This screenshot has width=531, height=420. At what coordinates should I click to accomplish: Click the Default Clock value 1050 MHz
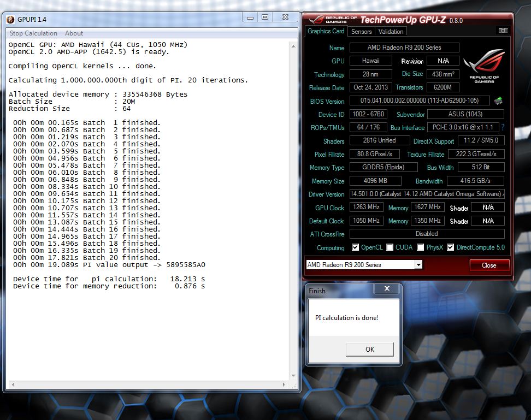[367, 221]
